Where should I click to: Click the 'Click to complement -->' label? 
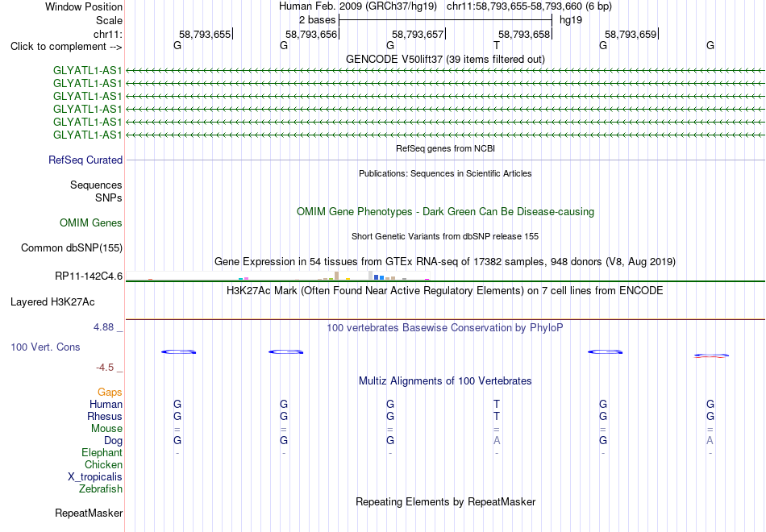[66, 47]
